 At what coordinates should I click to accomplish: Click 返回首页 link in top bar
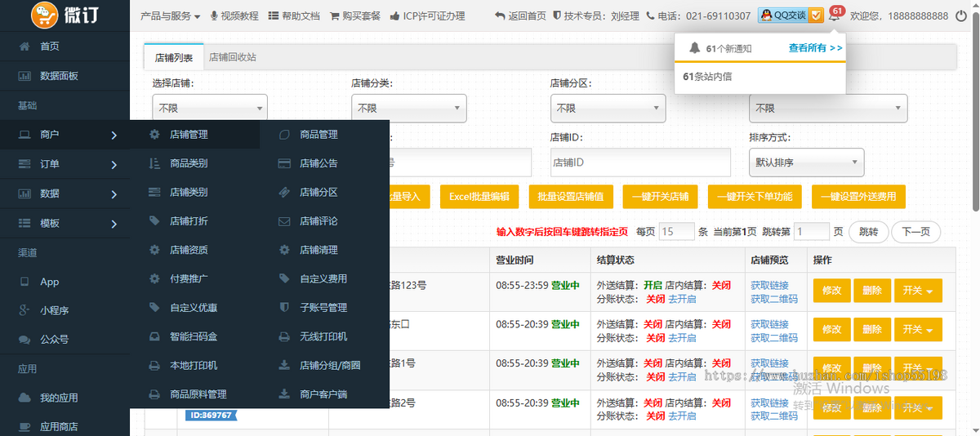(520, 16)
